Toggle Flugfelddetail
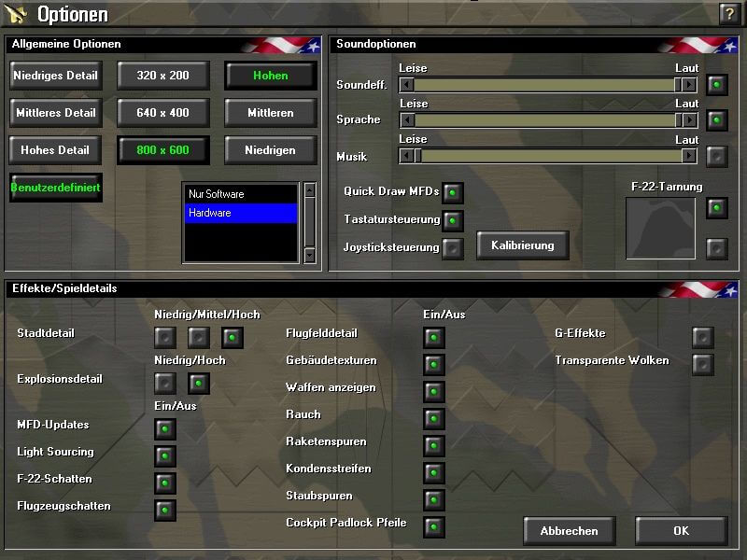Image resolution: width=747 pixels, height=560 pixels. [x=434, y=338]
